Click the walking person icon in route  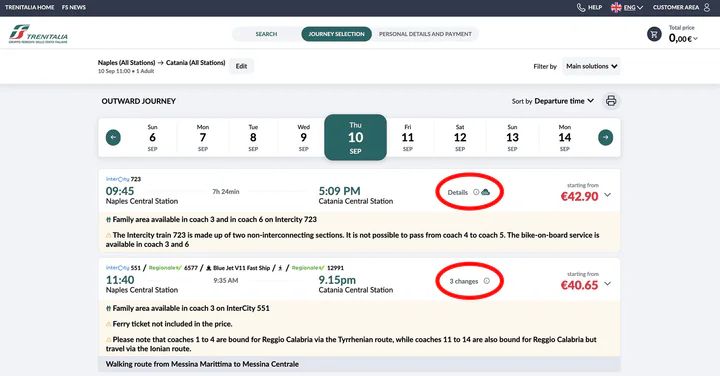pos(280,268)
